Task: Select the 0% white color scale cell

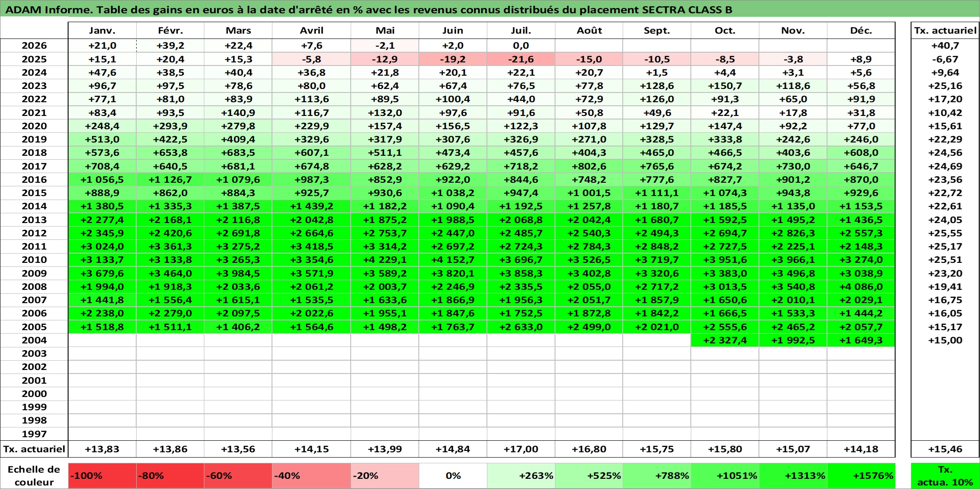Action: [453, 476]
